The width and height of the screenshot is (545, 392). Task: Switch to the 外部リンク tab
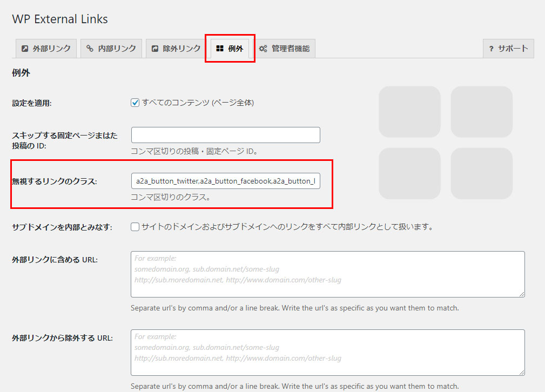pyautogui.click(x=46, y=49)
